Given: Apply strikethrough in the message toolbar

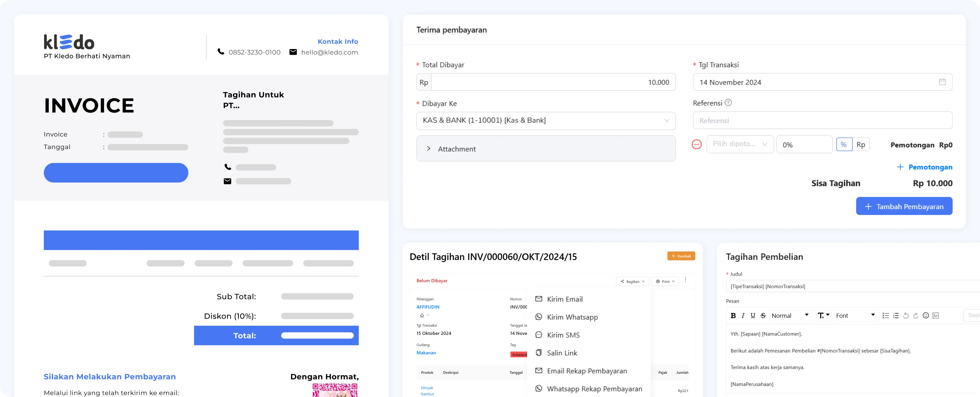Looking at the screenshot, I should [x=763, y=316].
